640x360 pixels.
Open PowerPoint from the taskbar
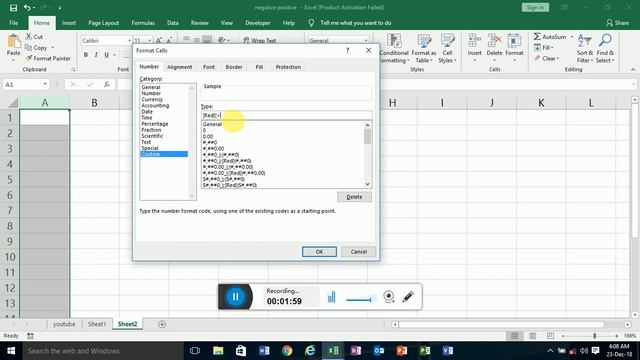[x=402, y=351]
